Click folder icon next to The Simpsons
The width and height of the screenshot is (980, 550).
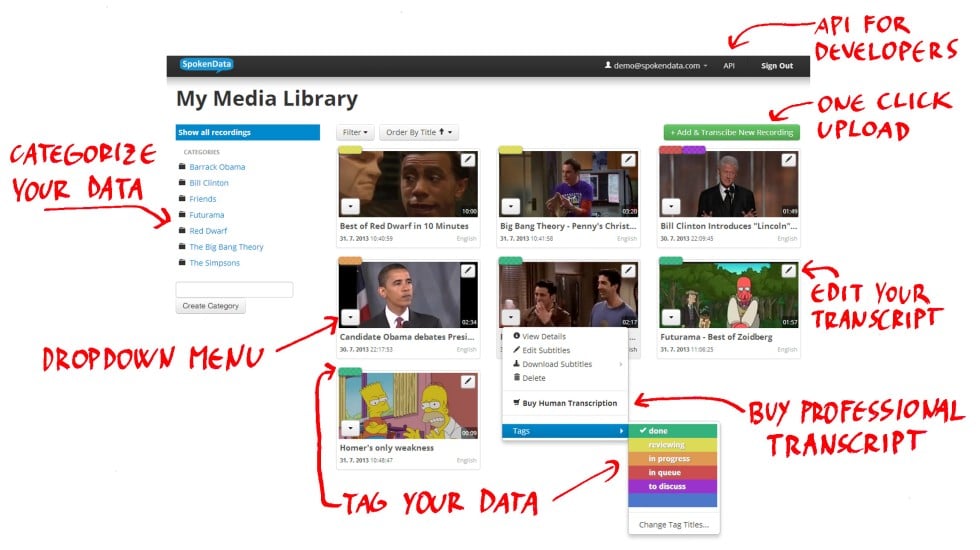[x=182, y=262]
